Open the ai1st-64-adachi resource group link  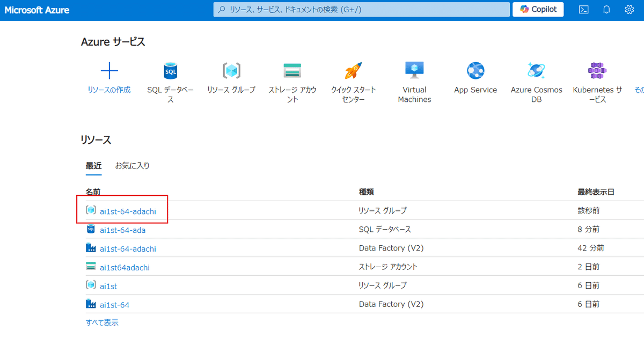(128, 211)
